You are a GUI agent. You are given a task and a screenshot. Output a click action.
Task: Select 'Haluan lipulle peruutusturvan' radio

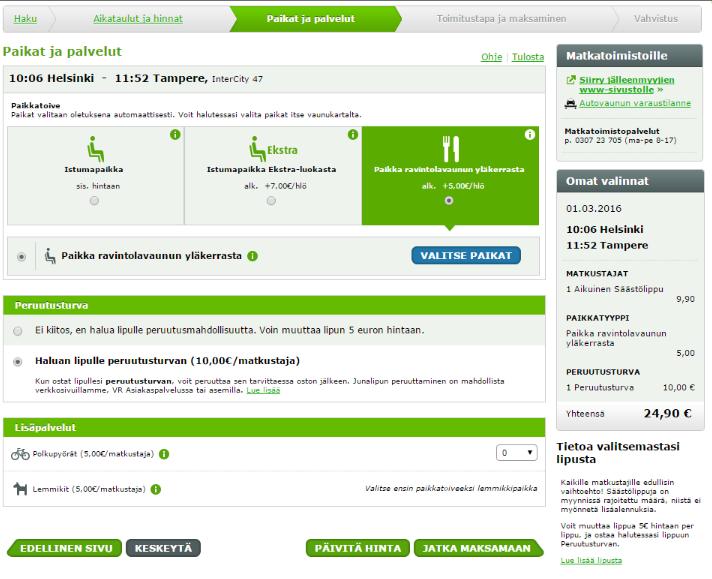coord(18,361)
